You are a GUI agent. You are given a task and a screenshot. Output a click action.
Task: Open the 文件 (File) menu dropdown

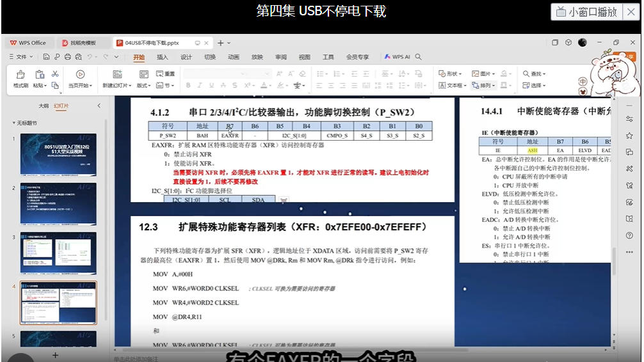[21, 57]
